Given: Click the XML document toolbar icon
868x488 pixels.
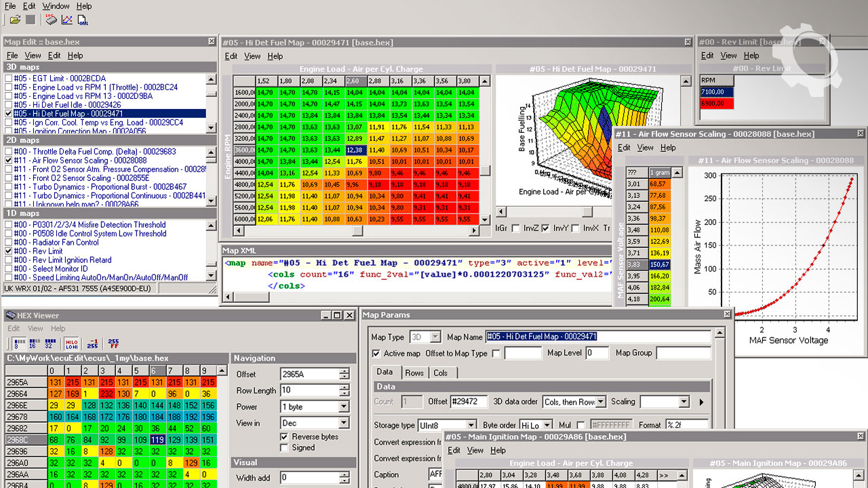Looking at the screenshot, I should tap(83, 20).
